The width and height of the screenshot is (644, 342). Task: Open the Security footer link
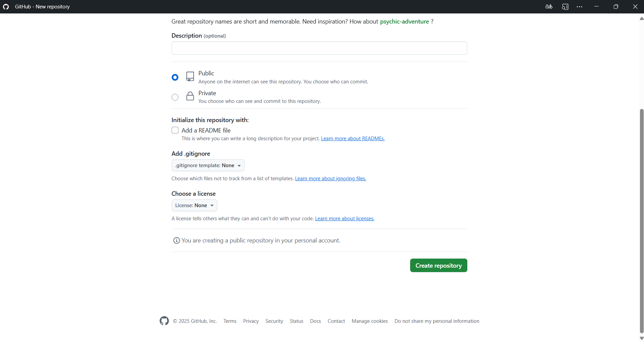[x=274, y=321]
